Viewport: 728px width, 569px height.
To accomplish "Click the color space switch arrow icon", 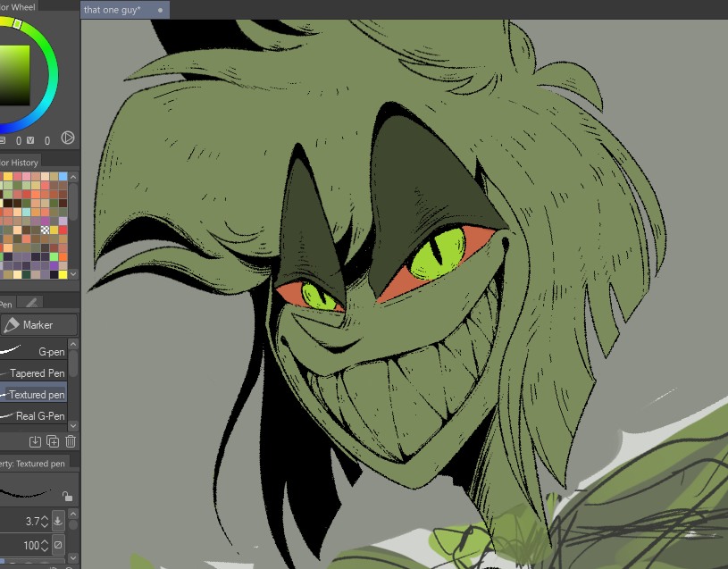I will [x=67, y=138].
